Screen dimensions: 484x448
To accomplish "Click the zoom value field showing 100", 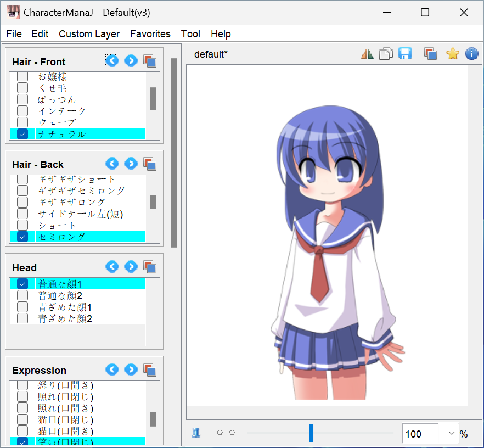I will coord(420,434).
